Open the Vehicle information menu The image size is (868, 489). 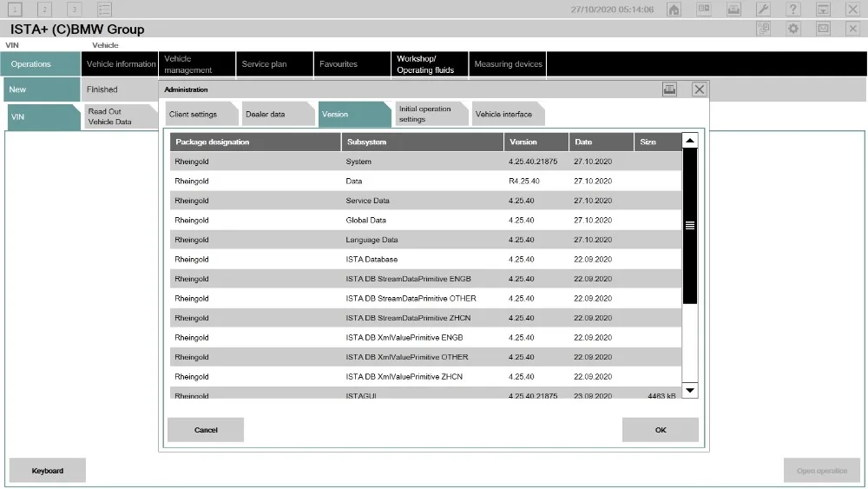coord(120,64)
